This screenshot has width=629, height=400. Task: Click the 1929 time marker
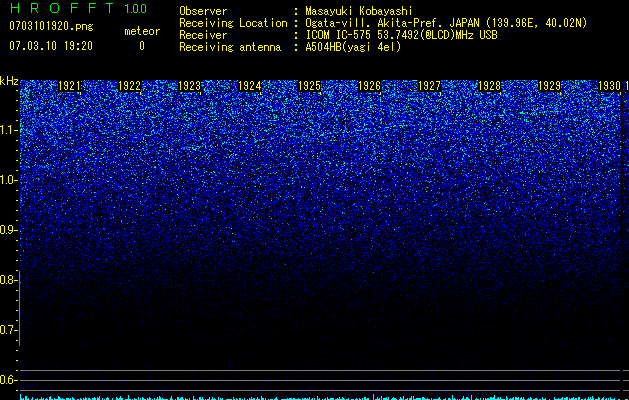[550, 86]
